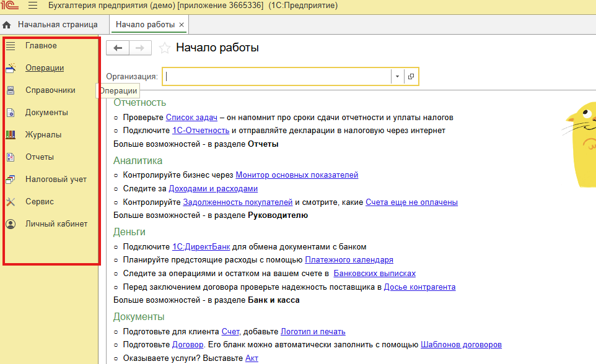Click the Главное section icon in sidebar
Viewport: 596px width, 364px height.
point(11,46)
